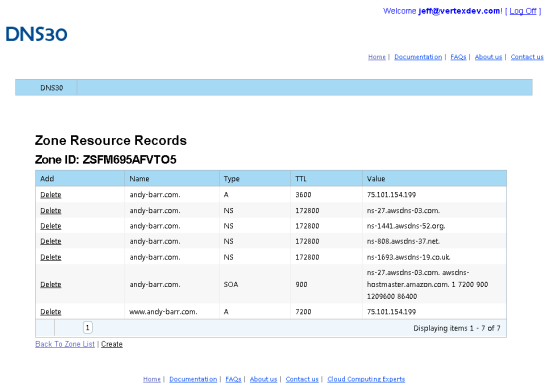Go to FAQs in the top navigation
550x388 pixels.
pos(458,57)
